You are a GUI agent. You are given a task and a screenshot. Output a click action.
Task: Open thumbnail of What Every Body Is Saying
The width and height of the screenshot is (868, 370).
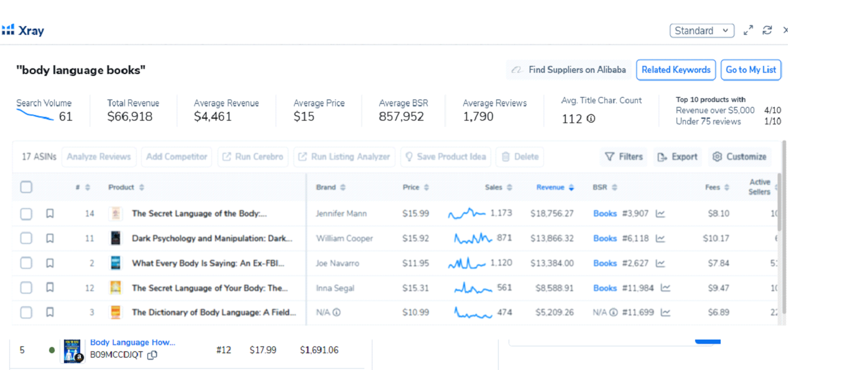tap(116, 263)
